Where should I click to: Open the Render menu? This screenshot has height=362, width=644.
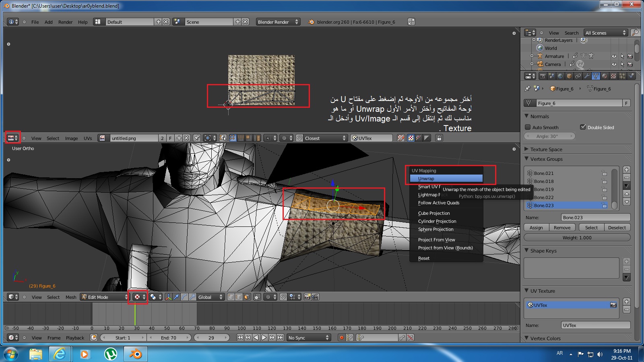click(x=65, y=22)
